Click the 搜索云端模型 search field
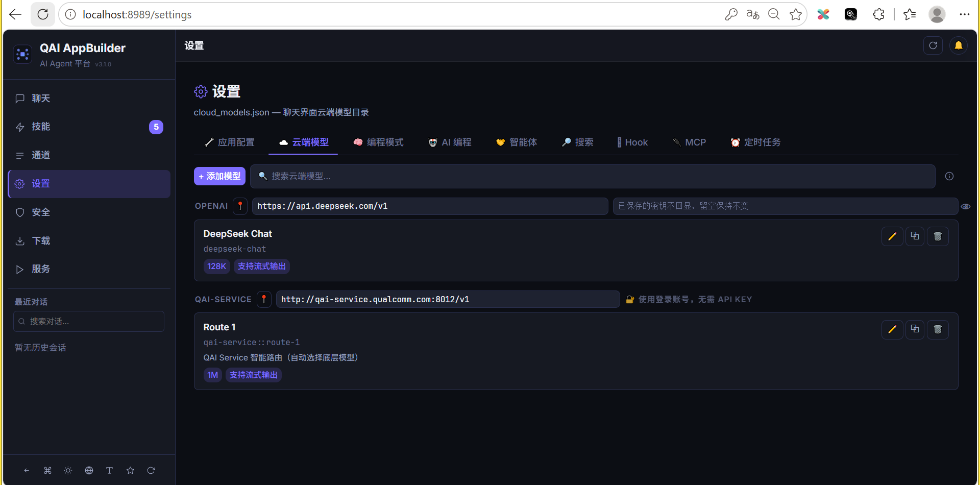980x485 pixels. tap(593, 176)
